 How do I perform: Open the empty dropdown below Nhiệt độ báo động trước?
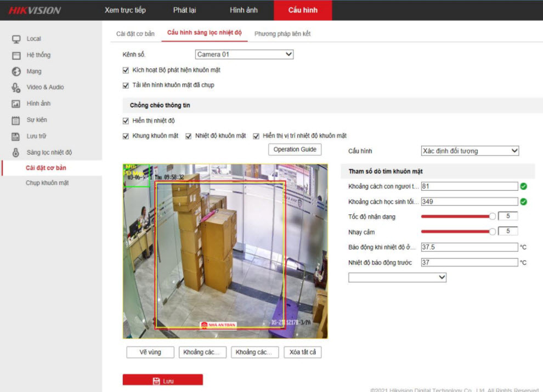[397, 278]
